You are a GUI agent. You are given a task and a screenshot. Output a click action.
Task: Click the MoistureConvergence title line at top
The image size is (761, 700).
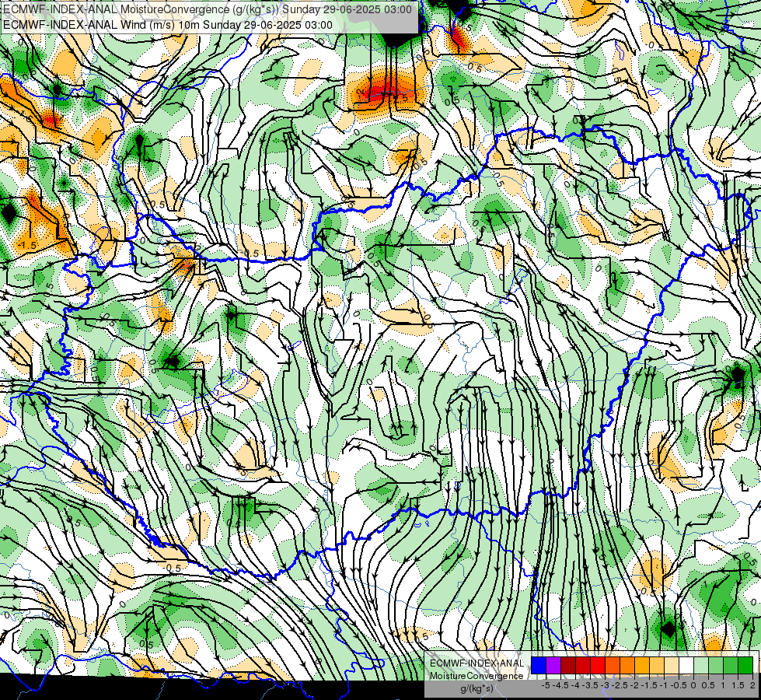point(208,9)
